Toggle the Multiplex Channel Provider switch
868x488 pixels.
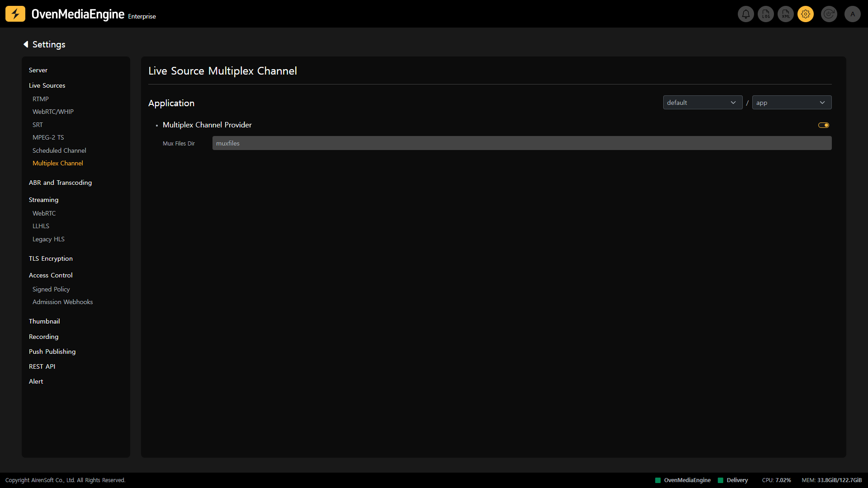(823, 125)
